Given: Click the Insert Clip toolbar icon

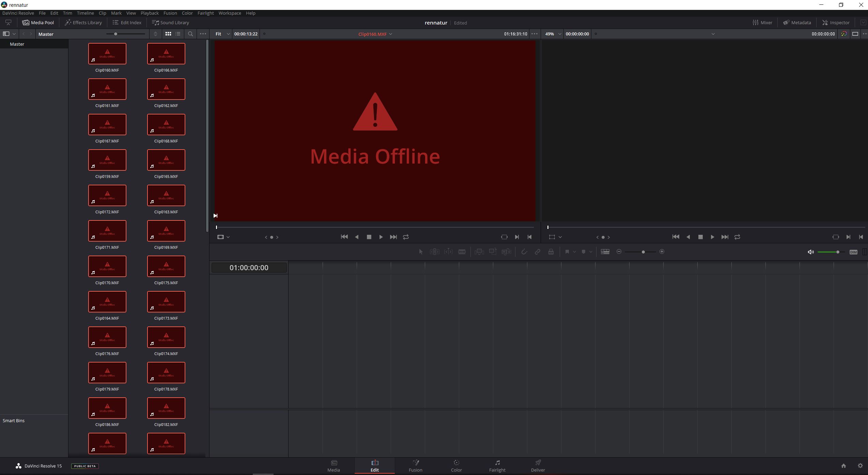Looking at the screenshot, I should 479,252.
